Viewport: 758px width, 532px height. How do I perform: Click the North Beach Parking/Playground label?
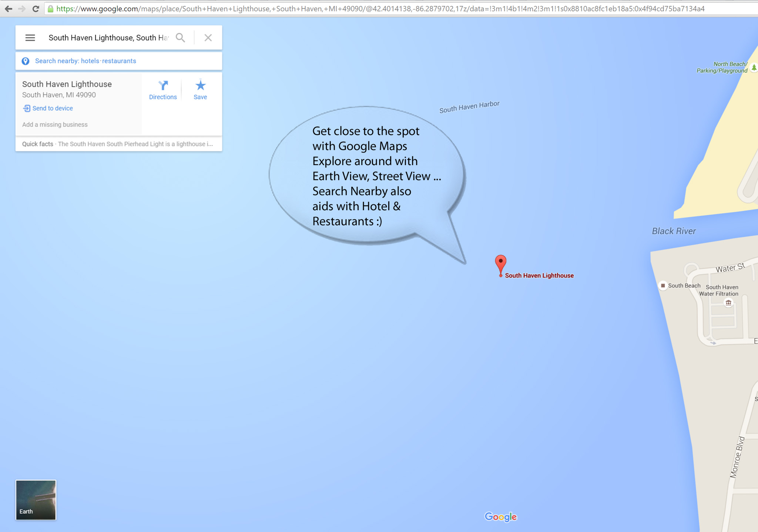click(x=722, y=67)
